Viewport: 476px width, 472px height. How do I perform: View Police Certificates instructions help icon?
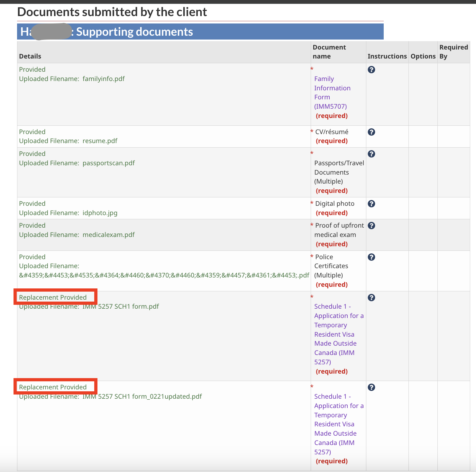[x=371, y=257]
